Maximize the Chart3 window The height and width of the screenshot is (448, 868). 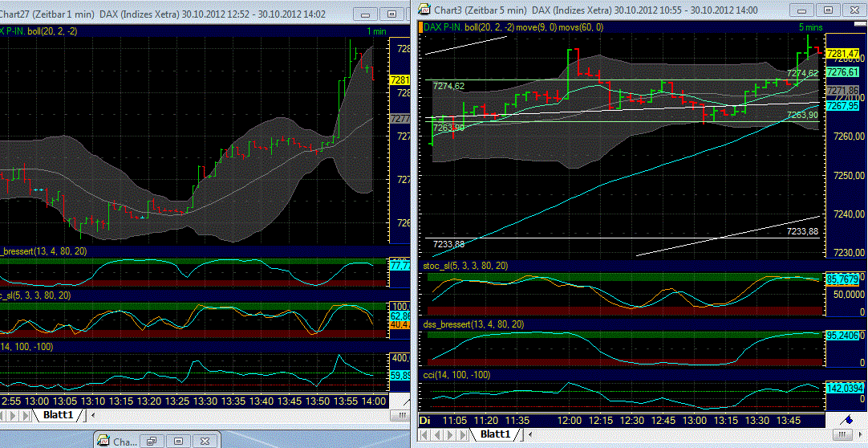(829, 10)
